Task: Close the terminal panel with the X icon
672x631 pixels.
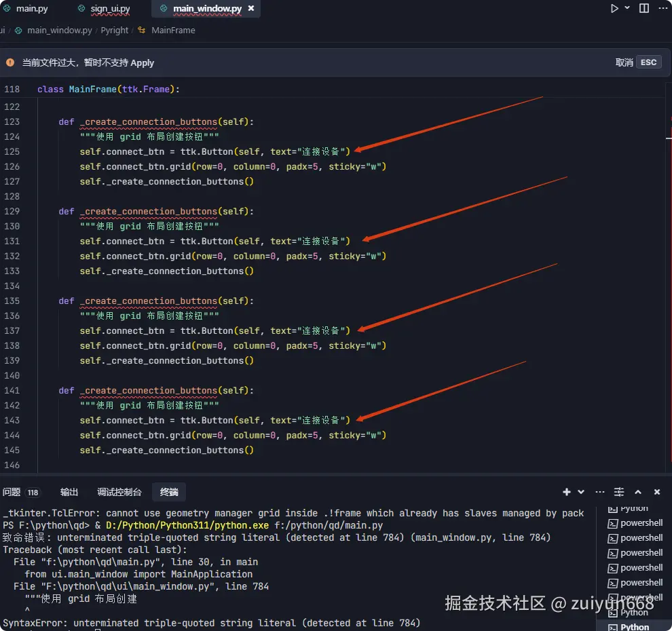Action: point(656,492)
